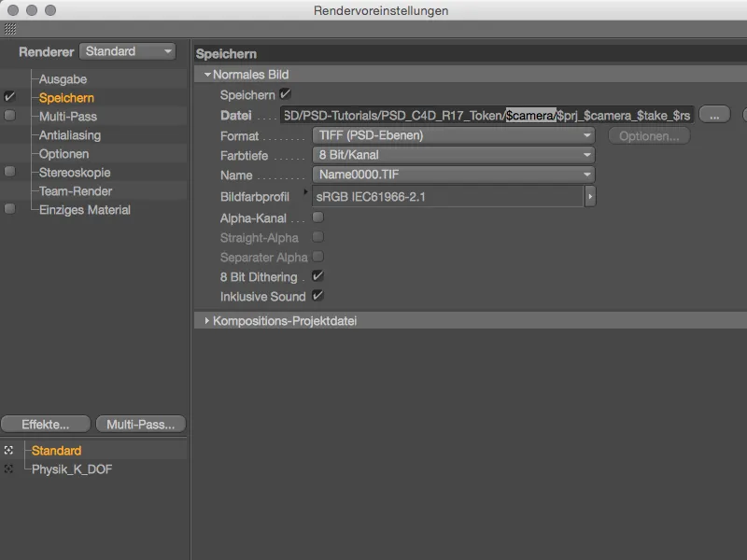Select the Multi-Pass settings page

click(67, 116)
